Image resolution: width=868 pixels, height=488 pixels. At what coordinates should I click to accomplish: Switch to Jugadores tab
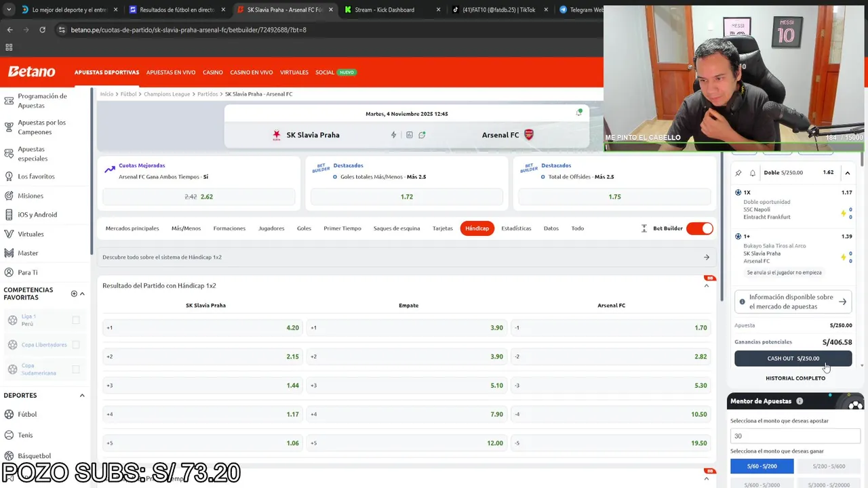(x=271, y=228)
